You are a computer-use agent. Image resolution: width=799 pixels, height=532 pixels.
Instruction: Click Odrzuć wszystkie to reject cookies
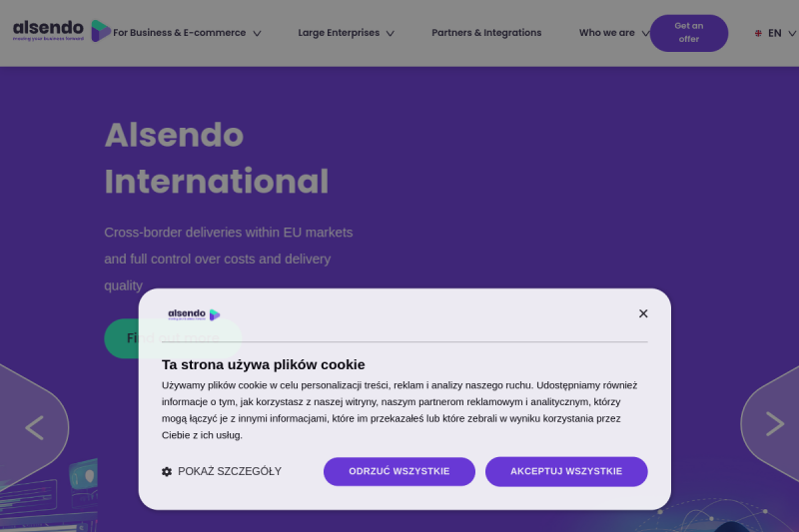(x=399, y=471)
